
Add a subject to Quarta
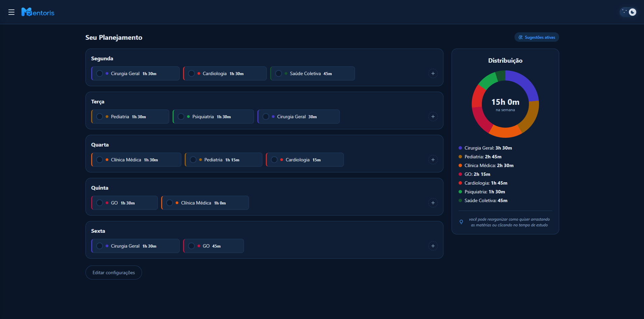433,160
